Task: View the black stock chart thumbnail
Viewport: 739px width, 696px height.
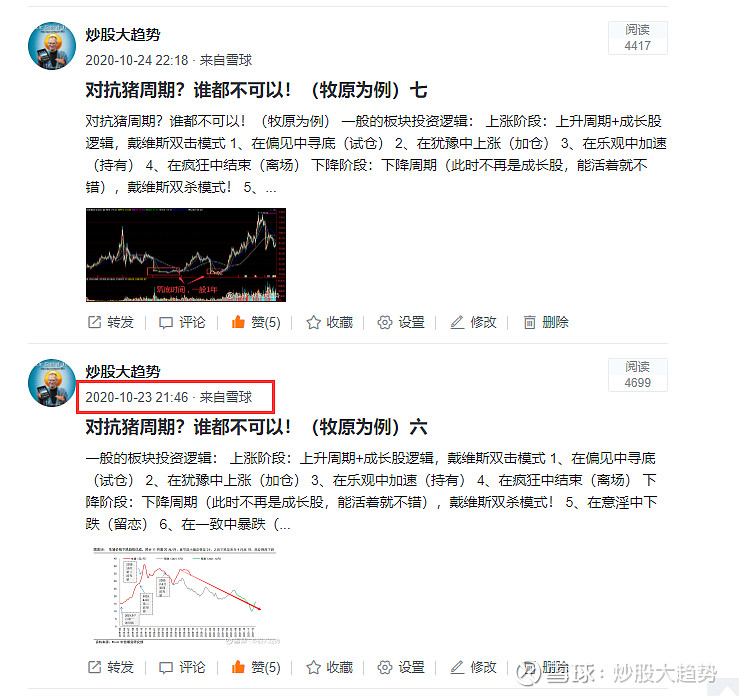Action: tap(186, 255)
